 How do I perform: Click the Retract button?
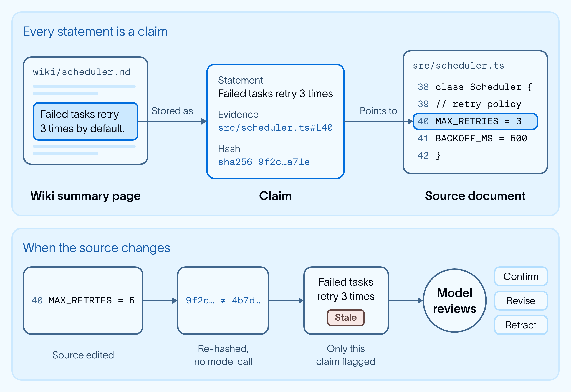pyautogui.click(x=521, y=325)
